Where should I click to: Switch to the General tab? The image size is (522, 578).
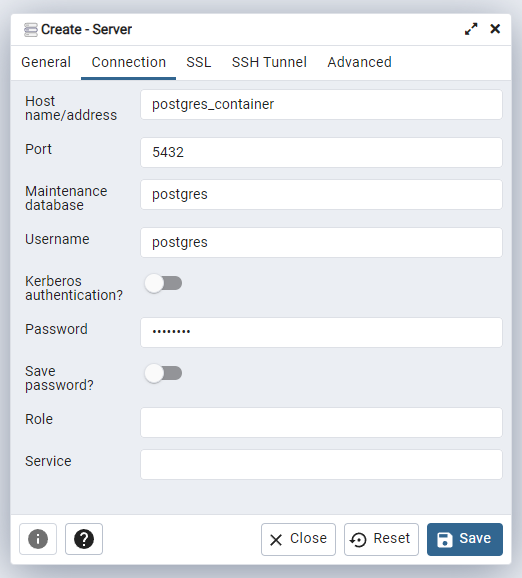pyautogui.click(x=46, y=62)
